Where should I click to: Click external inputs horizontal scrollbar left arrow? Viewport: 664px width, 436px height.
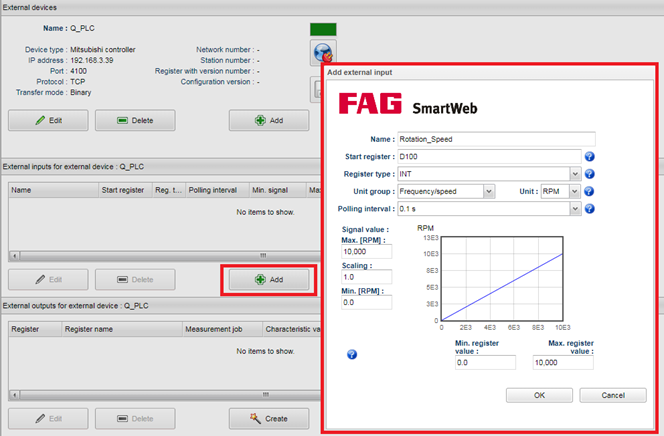point(14,256)
